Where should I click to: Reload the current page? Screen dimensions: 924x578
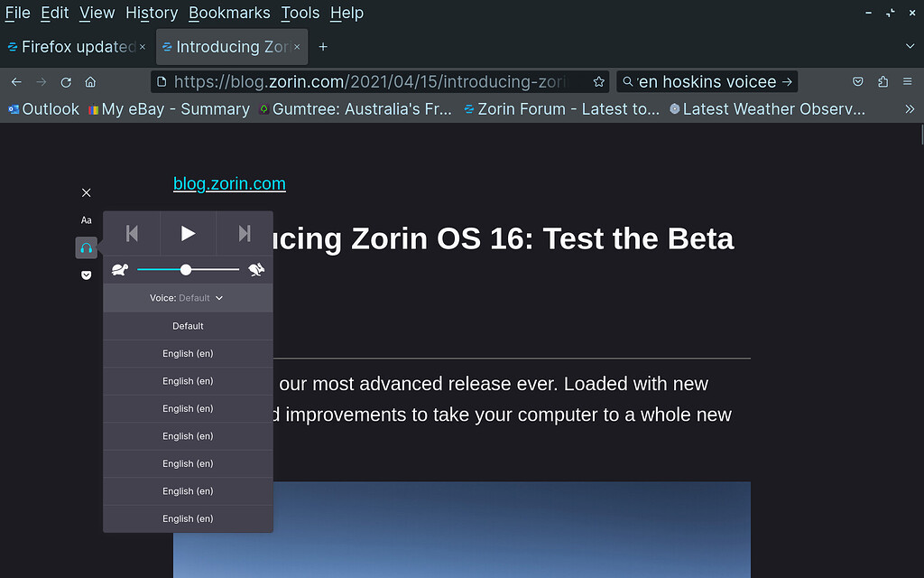tap(66, 82)
